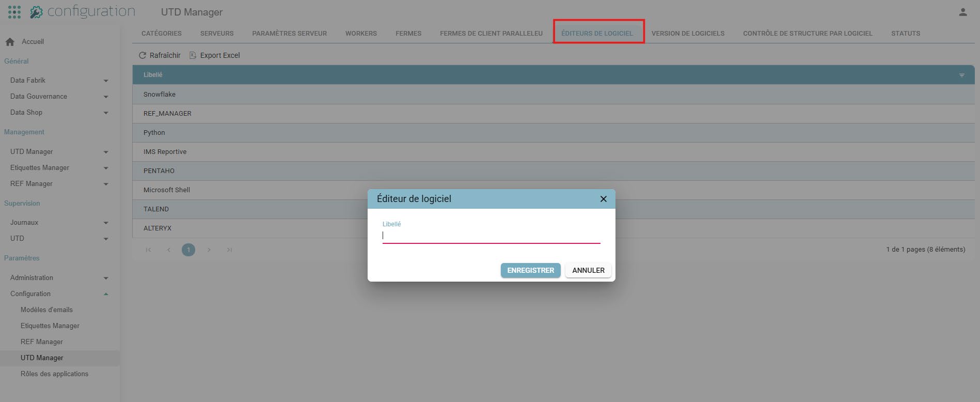Click the Accueil home icon
This screenshot has width=980, height=402.
coord(10,42)
